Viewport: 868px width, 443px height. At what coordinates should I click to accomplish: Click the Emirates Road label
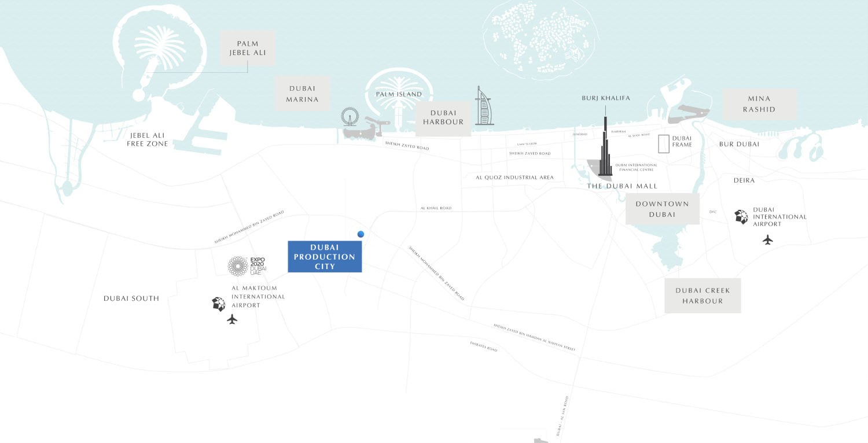point(484,346)
